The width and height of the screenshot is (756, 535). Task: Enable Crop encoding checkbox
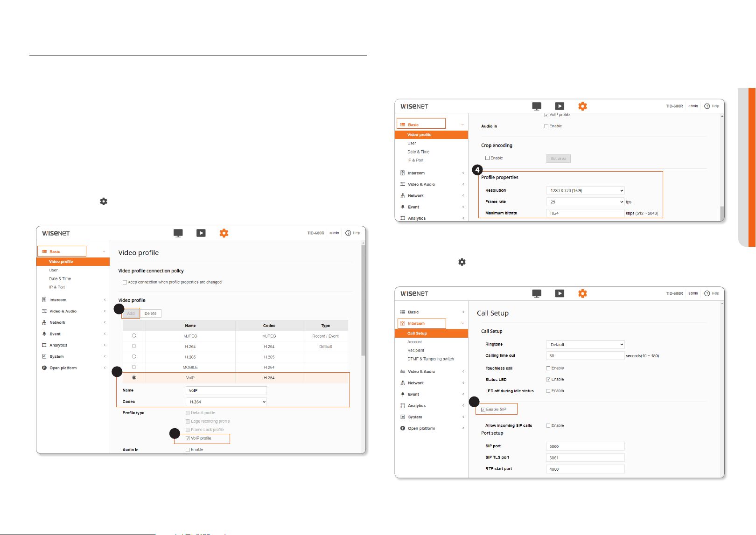click(488, 158)
